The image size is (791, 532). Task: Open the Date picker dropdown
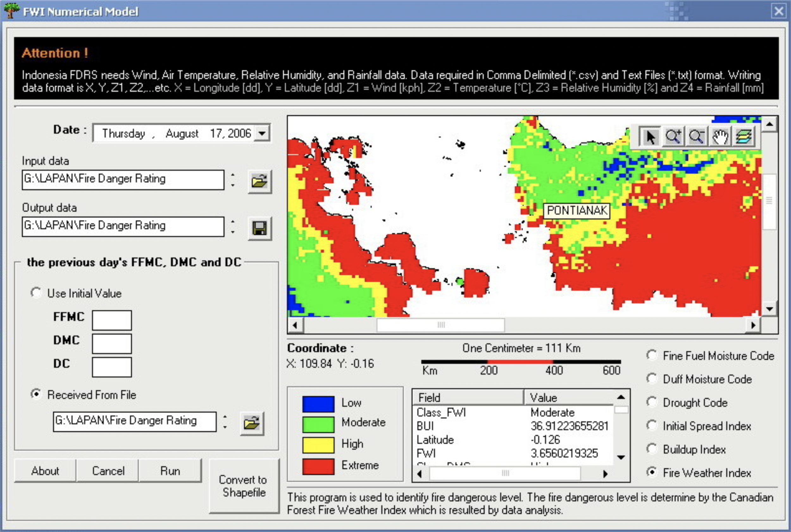262,133
